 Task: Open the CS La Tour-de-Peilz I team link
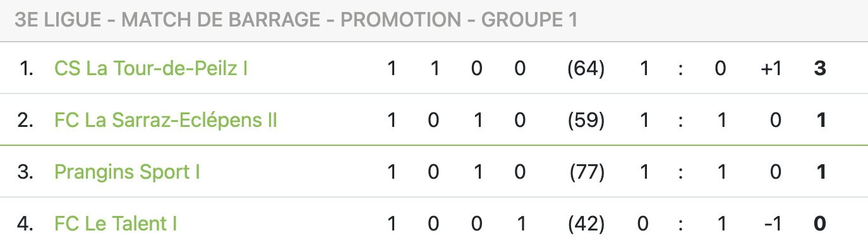coord(151,68)
